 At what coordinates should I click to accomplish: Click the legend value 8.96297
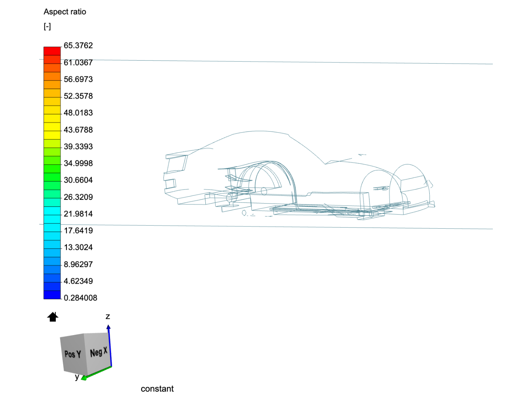click(78, 264)
